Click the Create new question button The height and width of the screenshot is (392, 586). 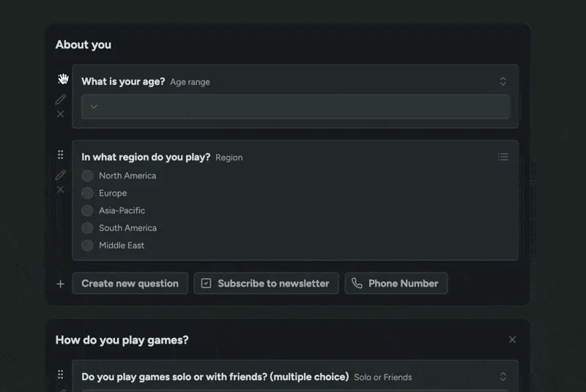130,284
